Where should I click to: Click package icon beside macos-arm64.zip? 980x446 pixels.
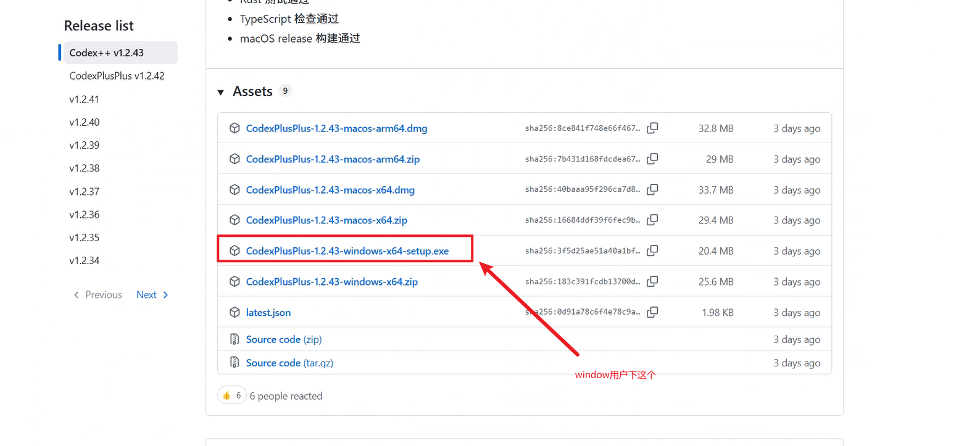235,159
